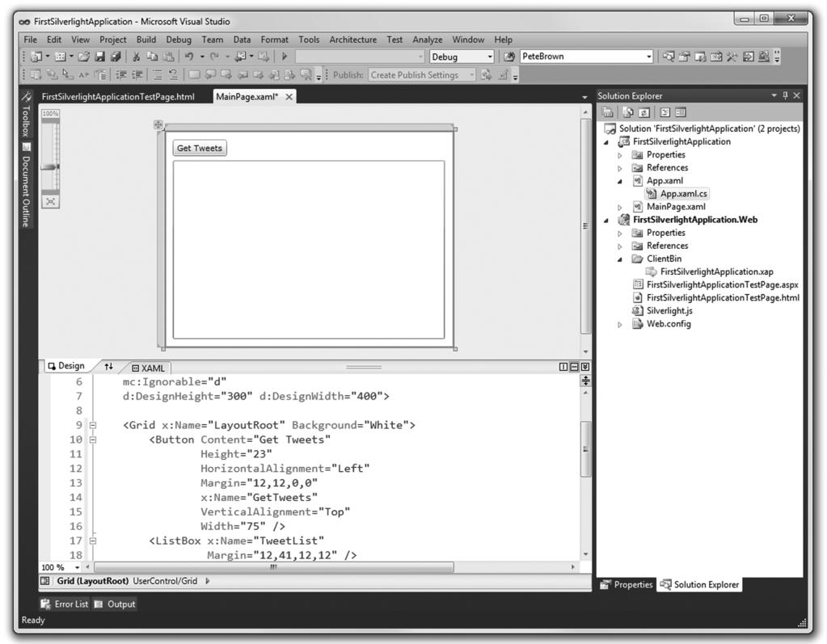The width and height of the screenshot is (827, 644).
Task: Open the Architecture menu
Action: tap(352, 40)
